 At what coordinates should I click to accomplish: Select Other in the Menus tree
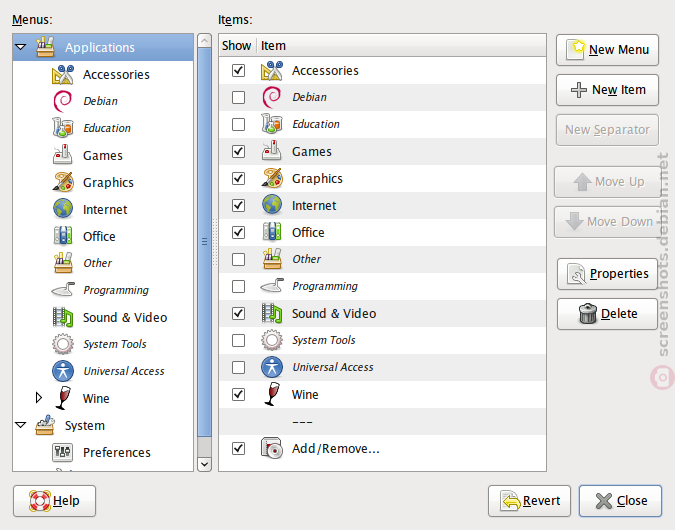[x=97, y=263]
